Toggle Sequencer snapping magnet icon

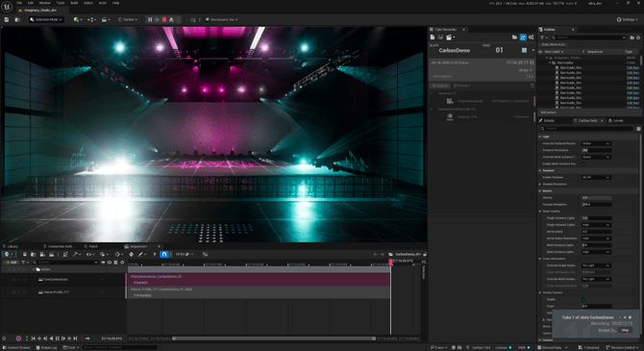coord(163,255)
